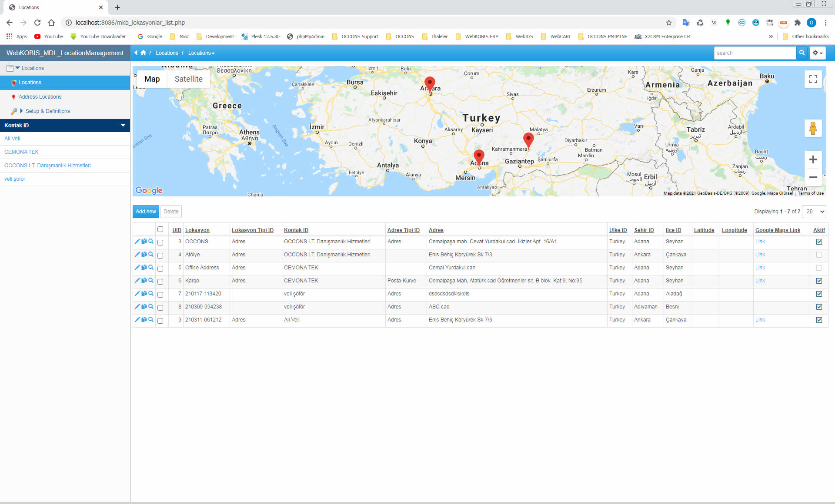
Task: Open the Locations breadcrumb dropdown
Action: [x=201, y=53]
